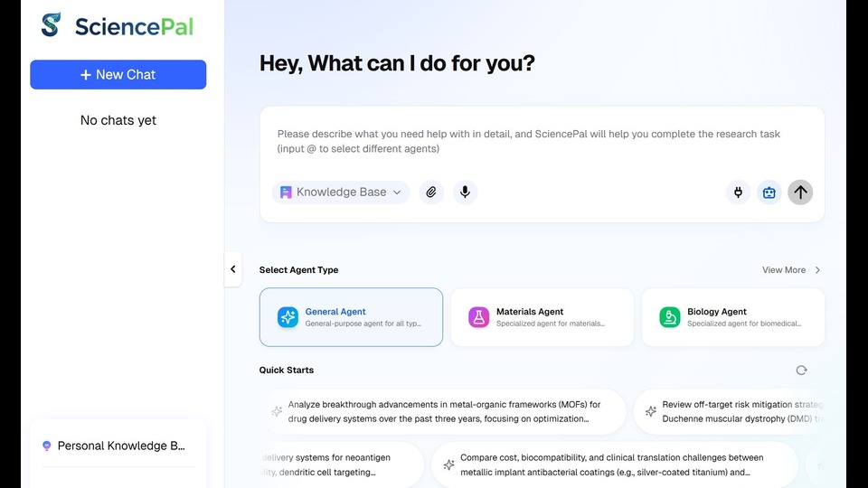Open the plug connector icon
The image size is (868, 488).
click(738, 192)
